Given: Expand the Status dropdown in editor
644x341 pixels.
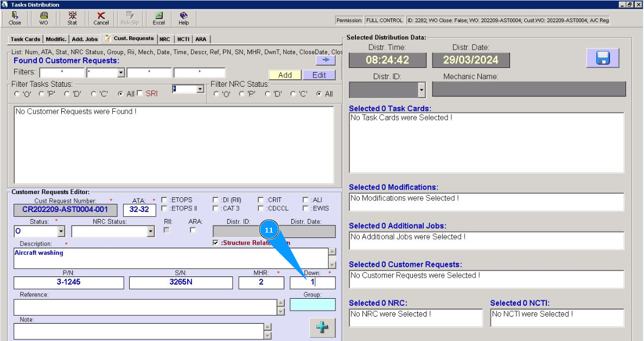Looking at the screenshot, I should coord(61,231).
